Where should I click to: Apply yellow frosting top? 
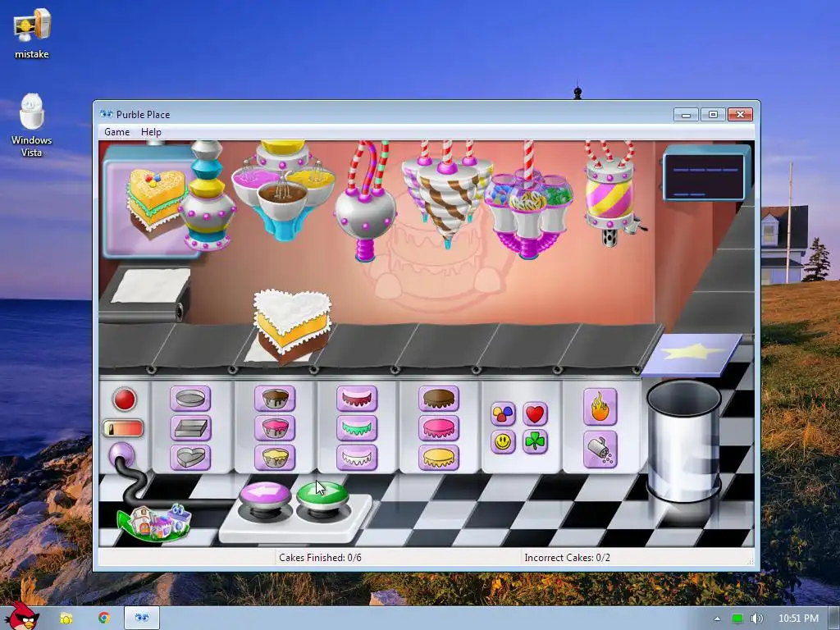[439, 458]
